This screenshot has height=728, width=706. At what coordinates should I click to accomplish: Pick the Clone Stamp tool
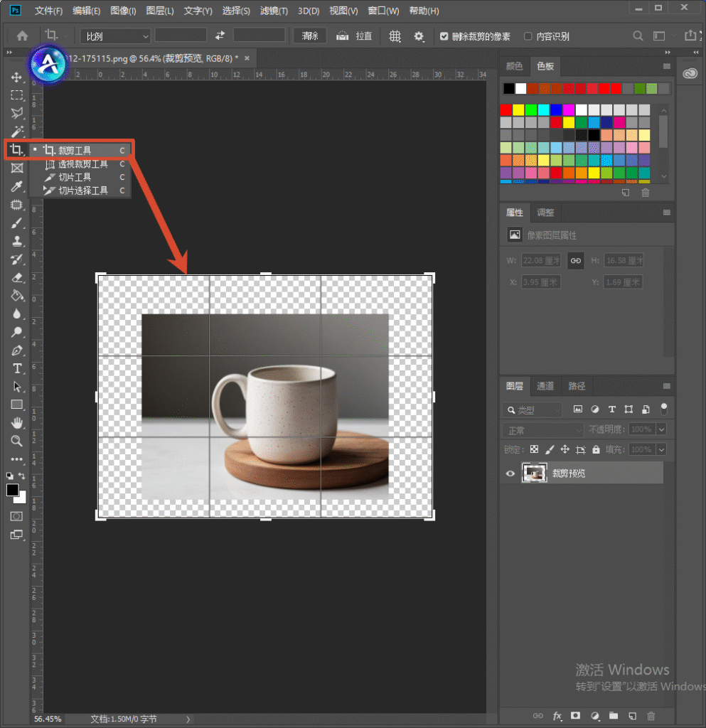17,241
